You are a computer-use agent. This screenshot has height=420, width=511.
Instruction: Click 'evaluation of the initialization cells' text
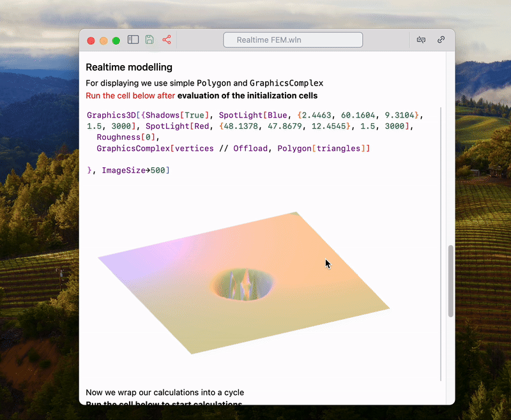247,96
